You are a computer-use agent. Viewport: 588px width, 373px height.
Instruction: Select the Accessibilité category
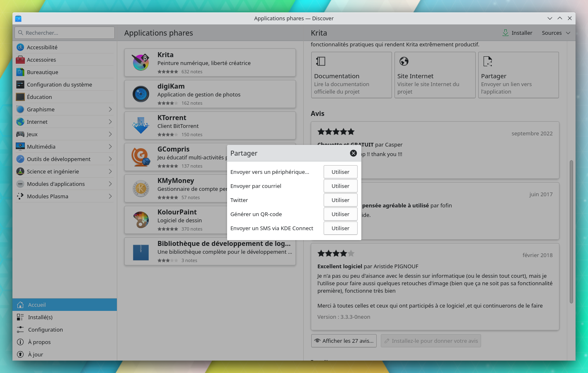65,47
